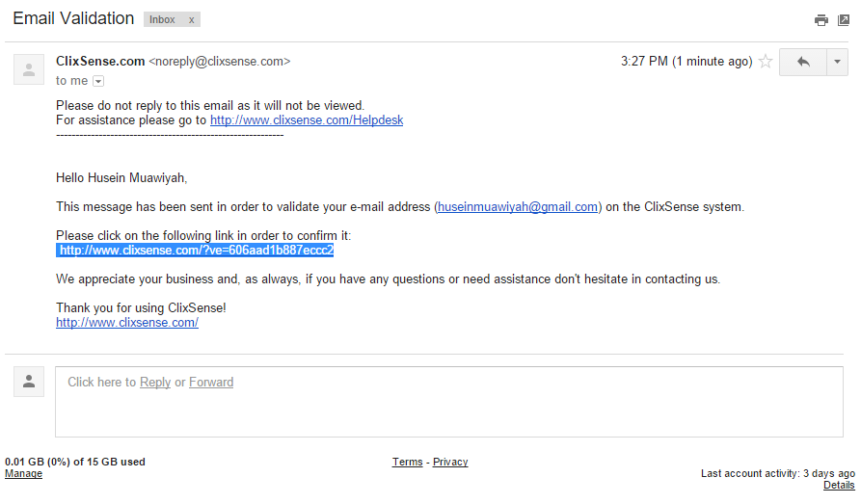Click ClixSense sender avatar icon
This screenshot has height=504, width=861.
coord(29,69)
